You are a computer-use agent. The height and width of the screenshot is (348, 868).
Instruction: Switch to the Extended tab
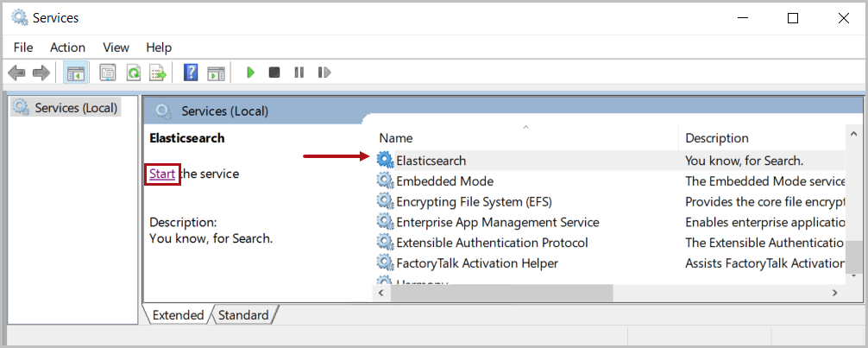178,315
